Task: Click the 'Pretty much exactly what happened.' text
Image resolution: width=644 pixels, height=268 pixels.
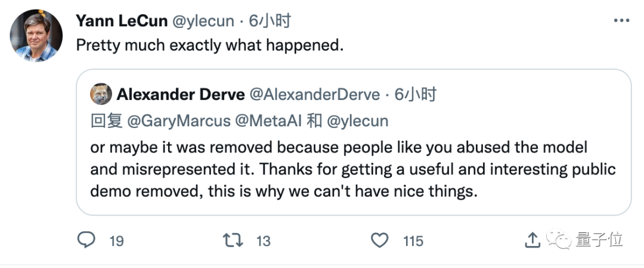Action: click(210, 46)
